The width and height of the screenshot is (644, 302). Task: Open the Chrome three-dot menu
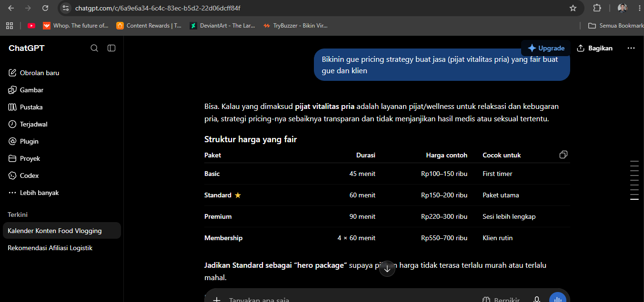point(638,8)
